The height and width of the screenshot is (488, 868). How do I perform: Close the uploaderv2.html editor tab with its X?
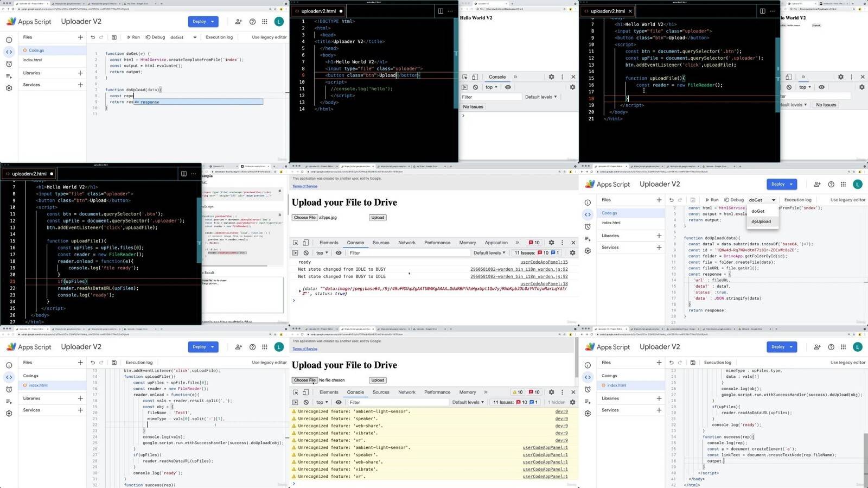tap(630, 11)
